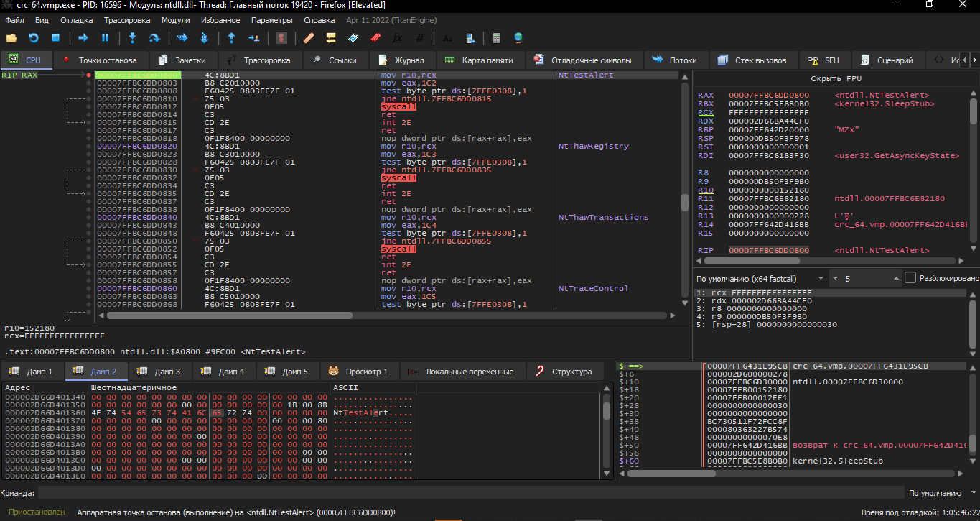Toggle the Разблокировано checkbox
Image resolution: width=980 pixels, height=521 pixels.
coord(910,278)
